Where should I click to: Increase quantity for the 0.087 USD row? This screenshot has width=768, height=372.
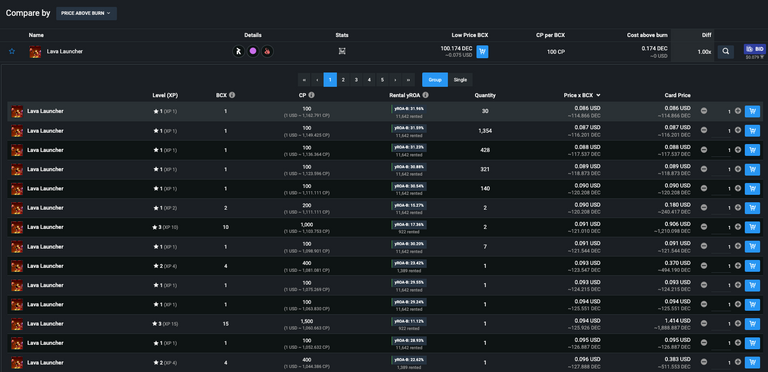pos(738,131)
